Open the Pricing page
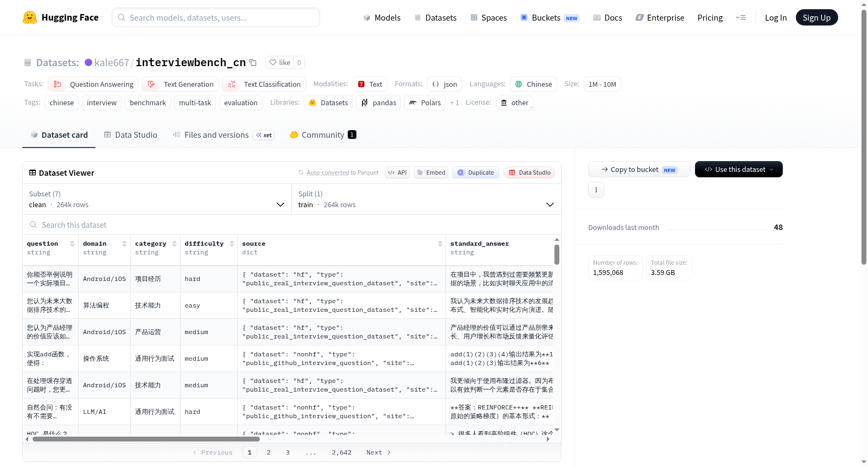868x467 pixels. point(710,17)
